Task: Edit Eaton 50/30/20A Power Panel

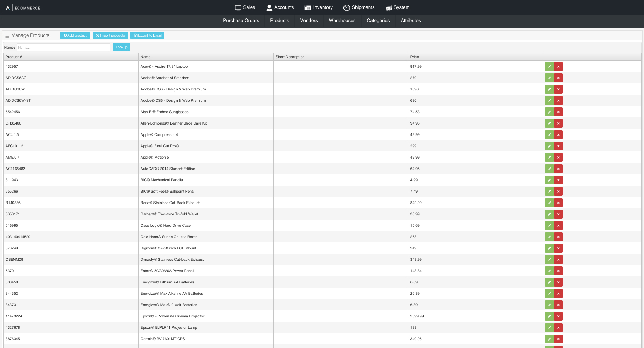Action: click(549, 271)
